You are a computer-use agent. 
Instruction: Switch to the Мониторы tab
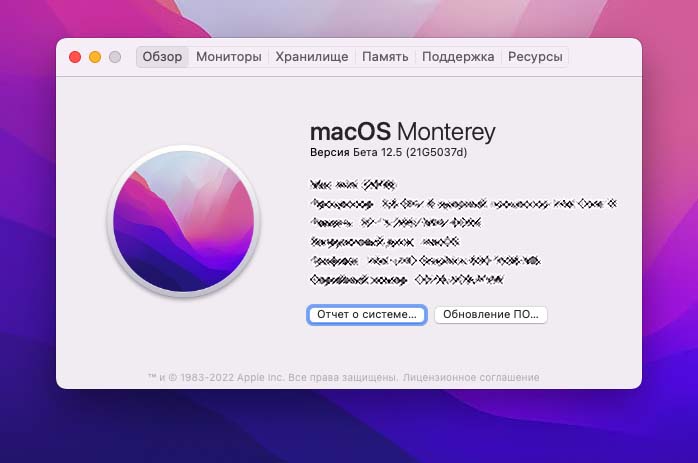[x=229, y=57]
